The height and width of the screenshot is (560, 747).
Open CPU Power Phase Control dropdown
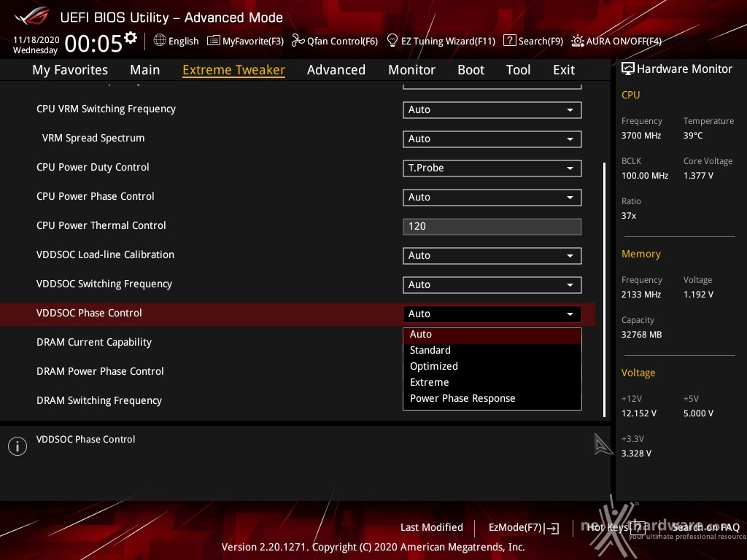pyautogui.click(x=492, y=197)
